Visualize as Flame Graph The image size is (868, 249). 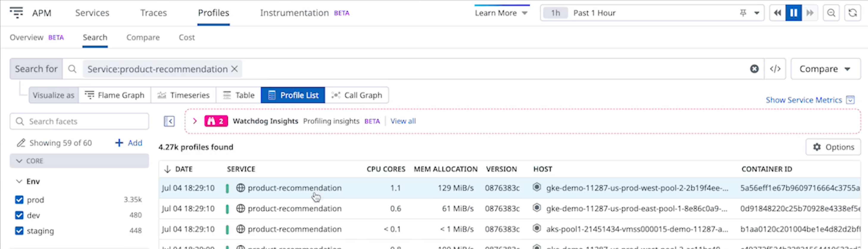pyautogui.click(x=115, y=95)
